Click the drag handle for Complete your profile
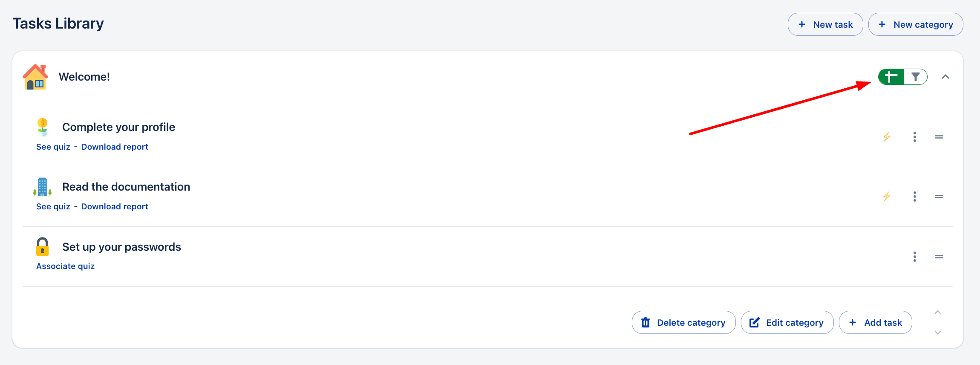 pos(939,137)
